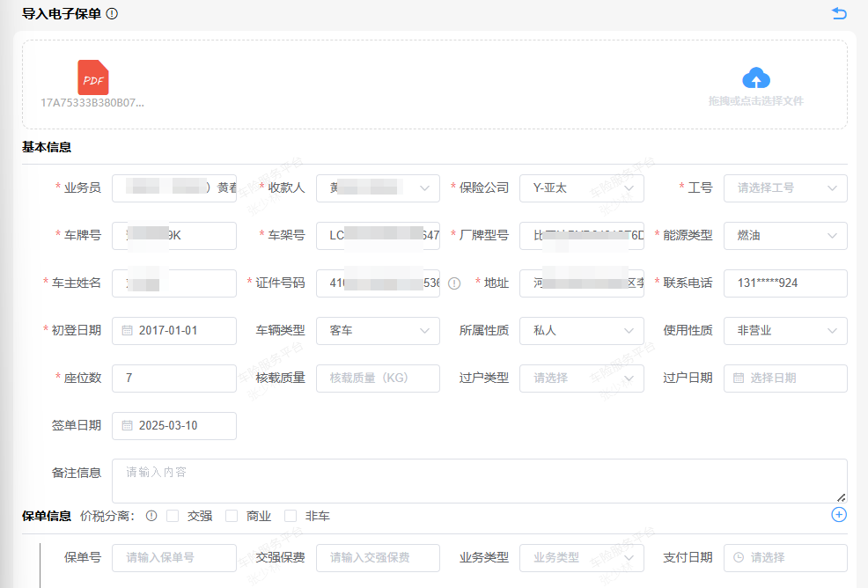The width and height of the screenshot is (868, 588).
Task: Open the 保险公司 dropdown showing Y-亚太
Action: click(582, 188)
